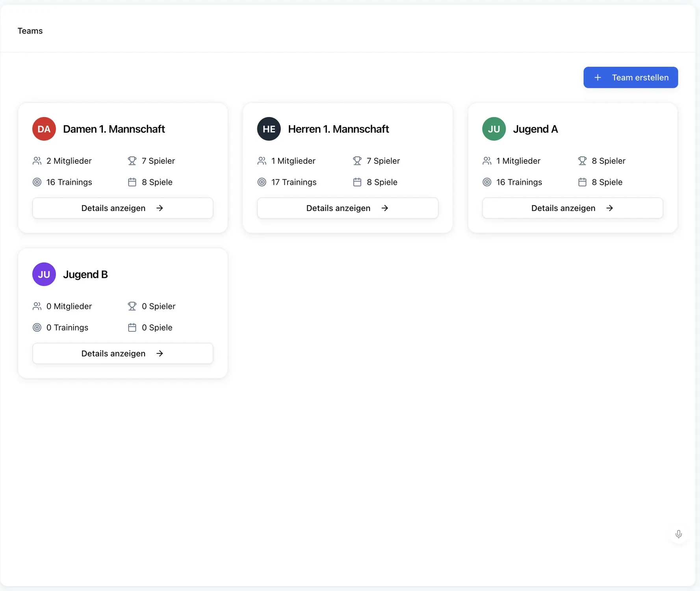
Task: Click target icon beside 17 Trainings
Action: [x=262, y=182]
